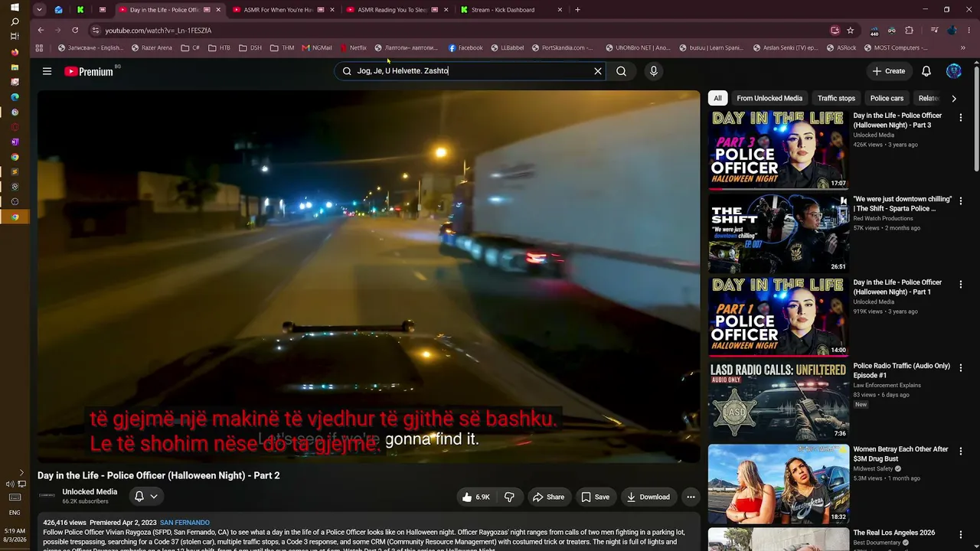Open the Netflix bookmark

(x=353, y=47)
